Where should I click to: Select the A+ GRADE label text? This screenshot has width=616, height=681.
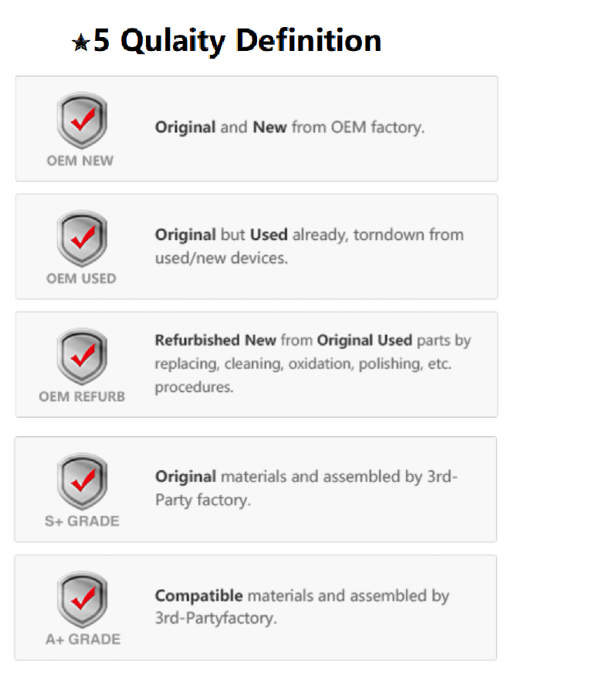pos(83,639)
